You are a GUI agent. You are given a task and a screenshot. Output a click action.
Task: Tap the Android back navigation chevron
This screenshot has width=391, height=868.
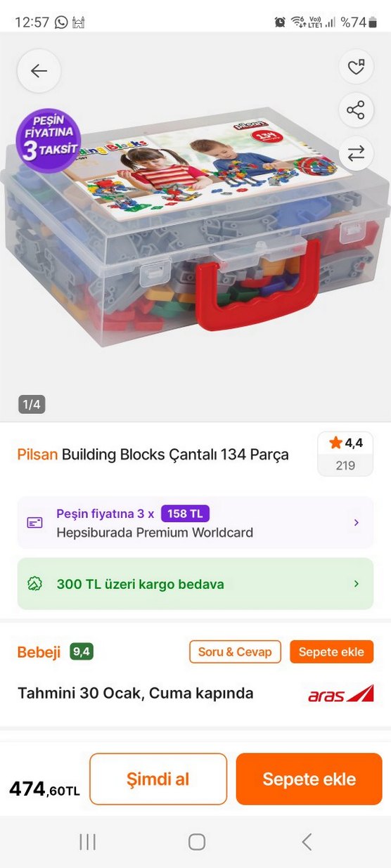pos(306,842)
